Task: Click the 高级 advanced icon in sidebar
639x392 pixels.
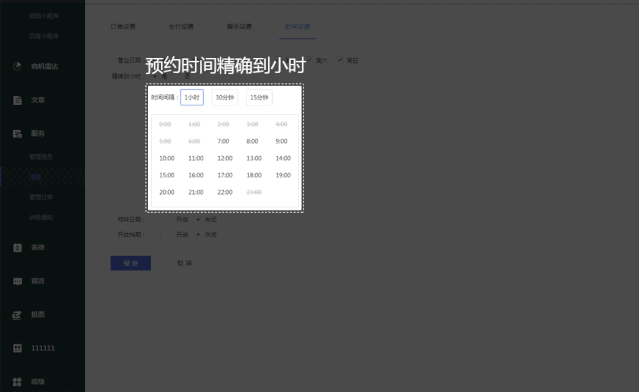Action: click(x=17, y=382)
